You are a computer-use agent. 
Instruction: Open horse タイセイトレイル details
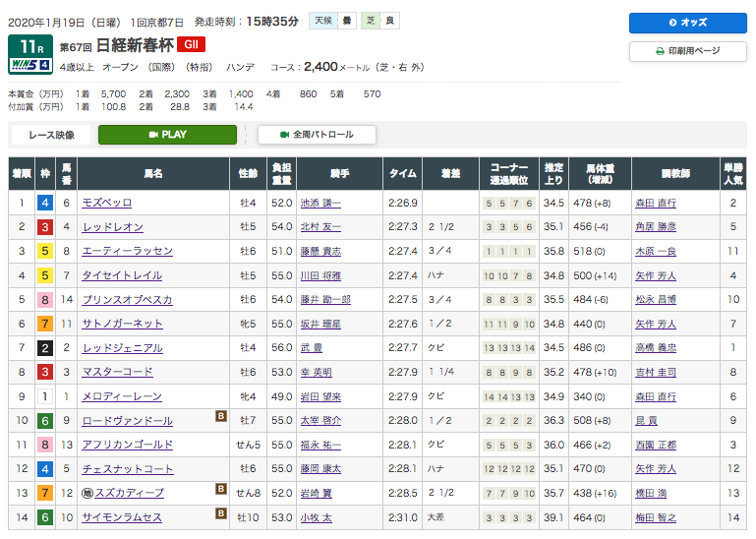pyautogui.click(x=122, y=275)
